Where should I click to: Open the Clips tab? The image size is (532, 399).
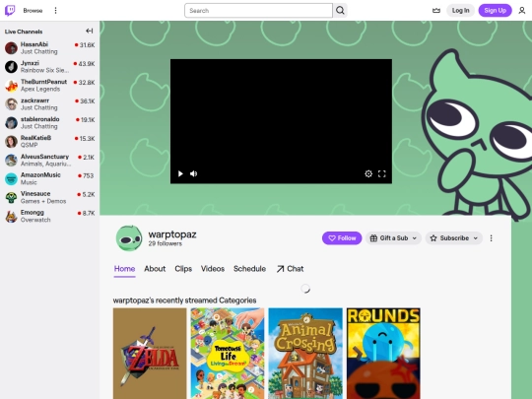point(183,269)
